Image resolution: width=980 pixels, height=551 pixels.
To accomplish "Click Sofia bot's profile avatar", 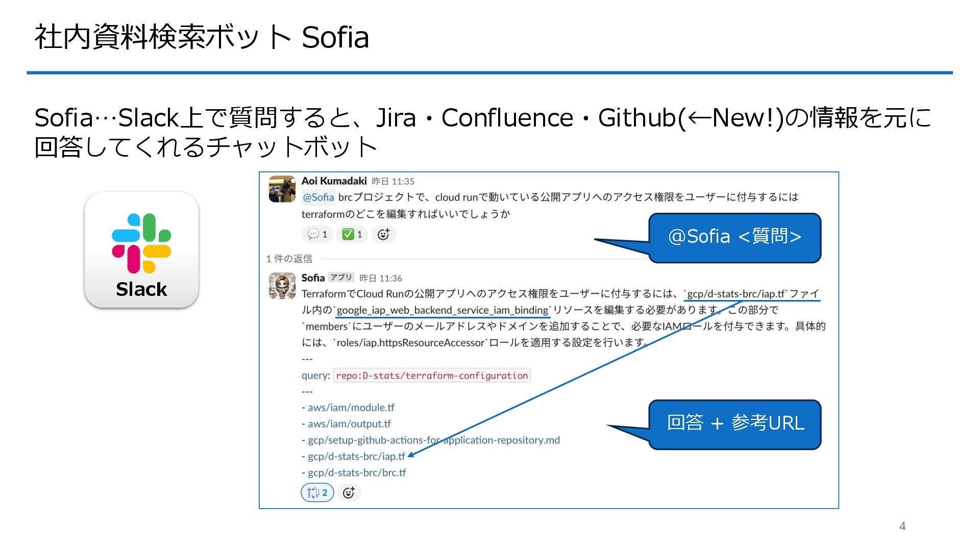I will pos(282,286).
